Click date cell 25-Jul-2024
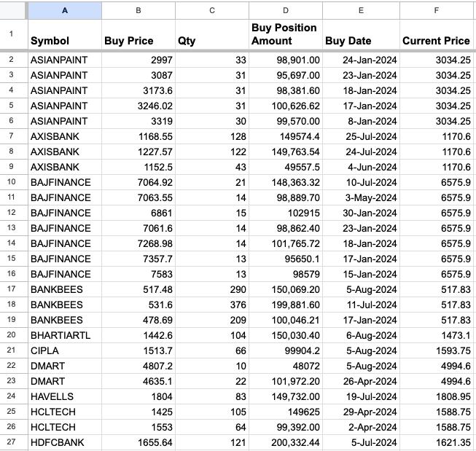Viewport: 476px width, 451px height. point(361,136)
